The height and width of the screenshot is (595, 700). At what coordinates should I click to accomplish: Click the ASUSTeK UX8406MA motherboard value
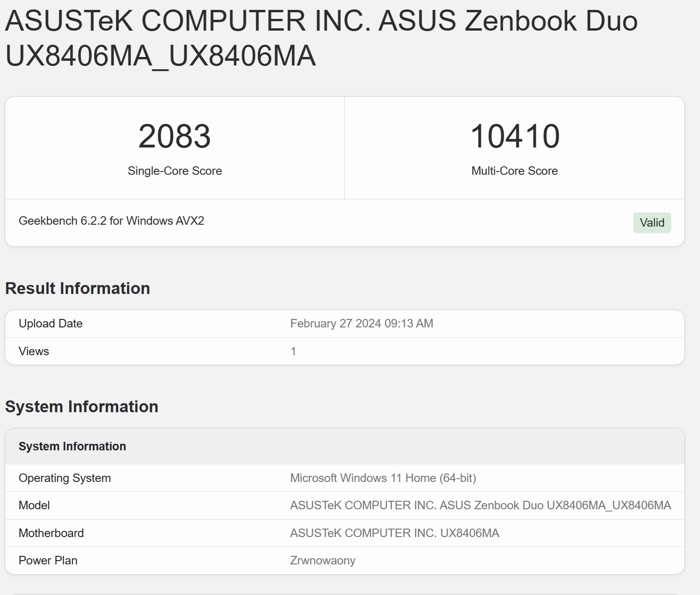pos(394,533)
